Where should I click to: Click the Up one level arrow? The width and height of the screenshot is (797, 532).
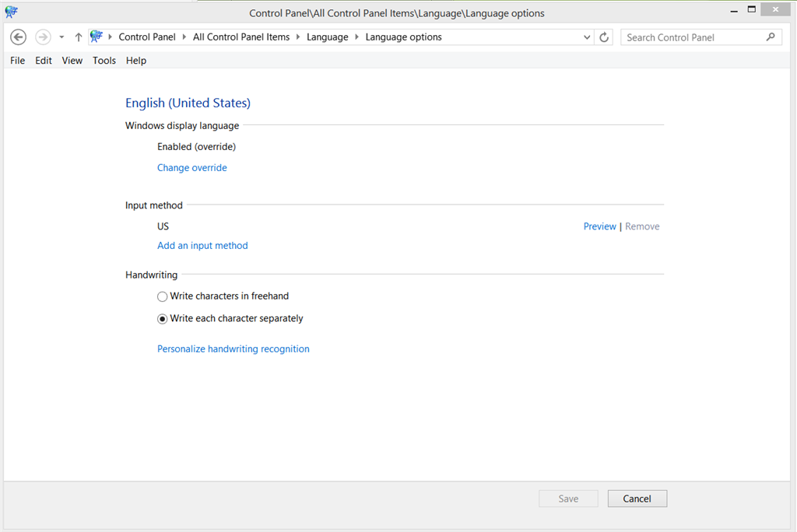tap(79, 37)
